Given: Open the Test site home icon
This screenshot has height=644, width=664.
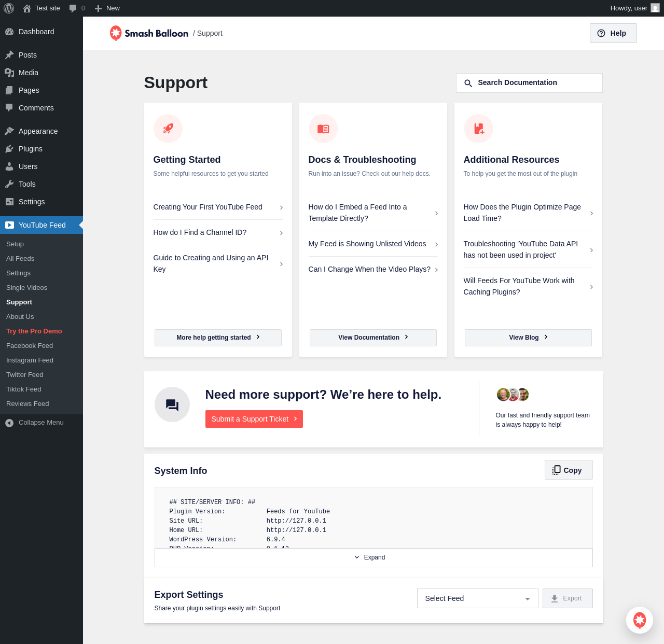Looking at the screenshot, I should pos(27,8).
